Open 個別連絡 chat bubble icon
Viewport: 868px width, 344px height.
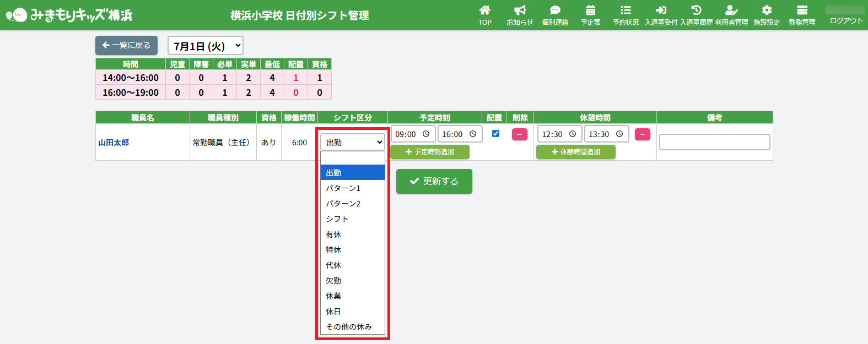(x=555, y=10)
